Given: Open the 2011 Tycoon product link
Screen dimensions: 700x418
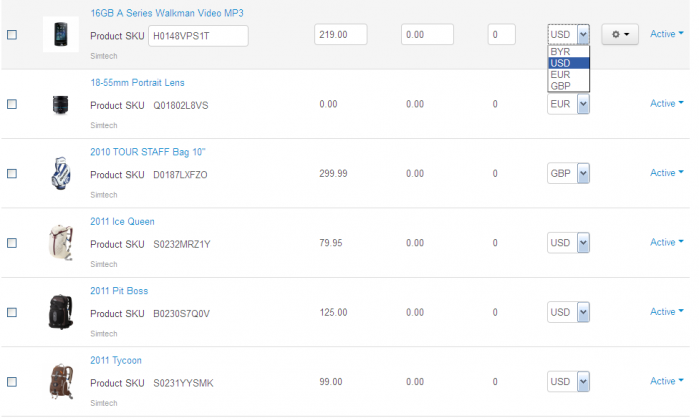Looking at the screenshot, I should tap(116, 360).
